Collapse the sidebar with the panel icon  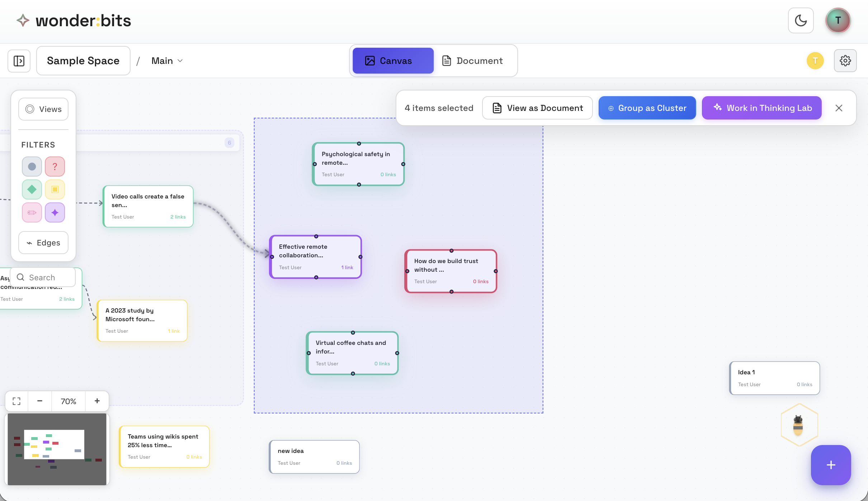point(19,61)
